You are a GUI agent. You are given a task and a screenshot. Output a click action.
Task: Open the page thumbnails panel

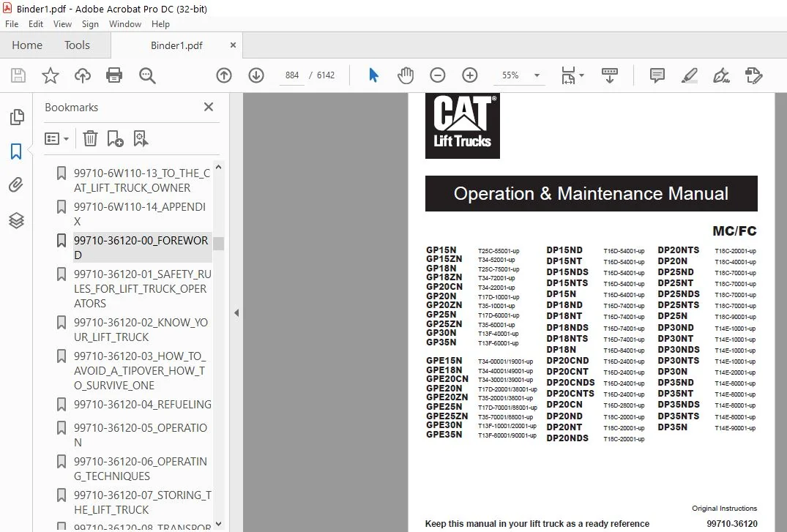(x=17, y=117)
